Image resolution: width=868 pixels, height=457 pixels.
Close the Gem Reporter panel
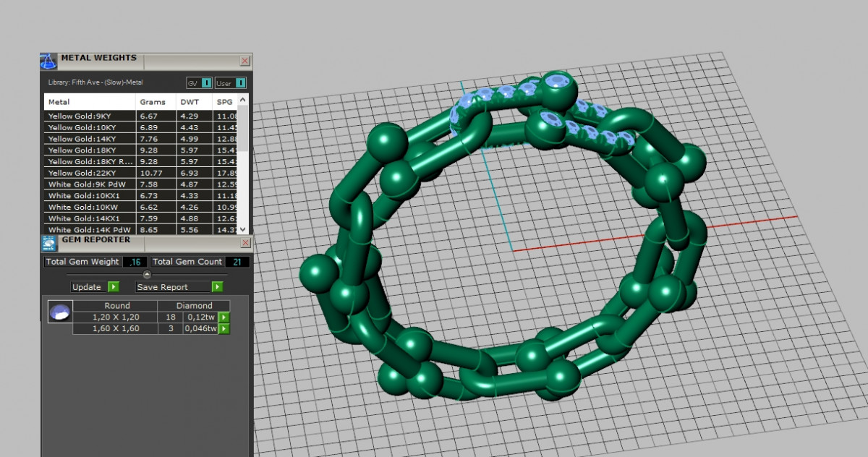tap(244, 243)
